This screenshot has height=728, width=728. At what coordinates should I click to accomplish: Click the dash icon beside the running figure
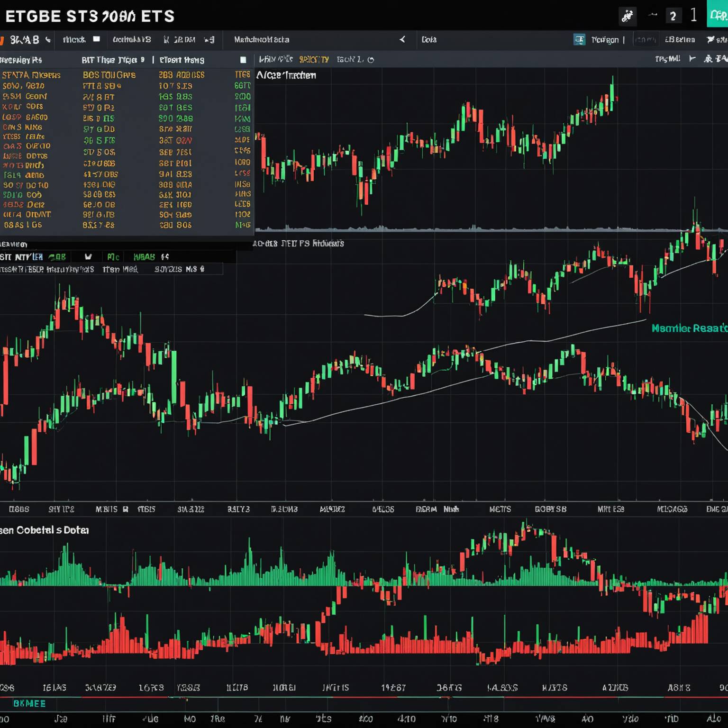click(653, 15)
